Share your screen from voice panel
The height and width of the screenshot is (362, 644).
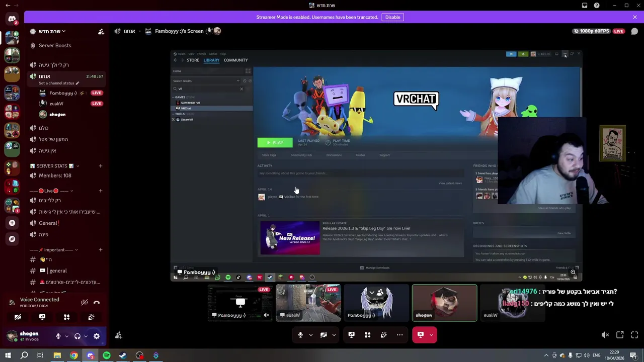coord(42,317)
